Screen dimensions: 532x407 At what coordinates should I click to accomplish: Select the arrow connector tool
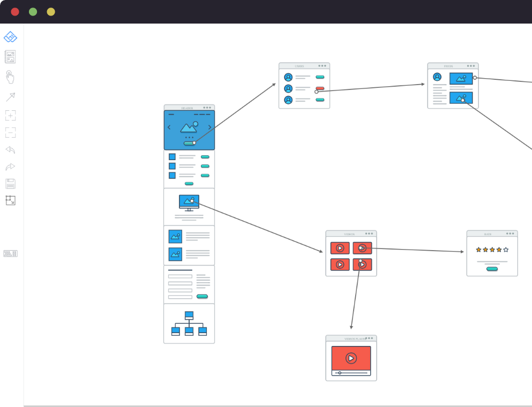pyautogui.click(x=11, y=97)
